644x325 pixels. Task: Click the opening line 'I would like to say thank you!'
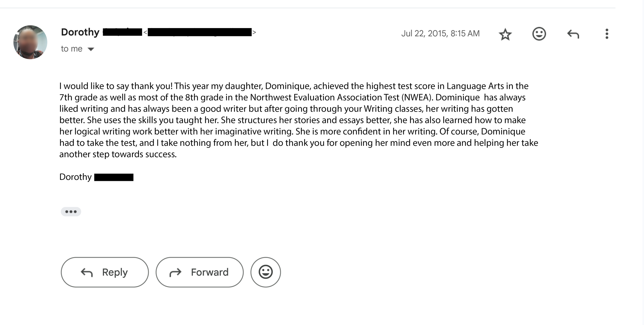tap(116, 86)
